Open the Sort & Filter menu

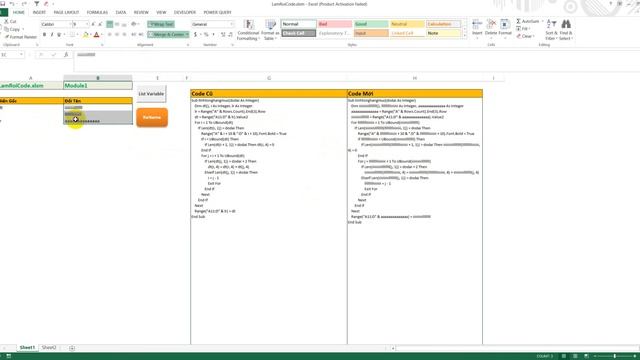tap(551, 30)
